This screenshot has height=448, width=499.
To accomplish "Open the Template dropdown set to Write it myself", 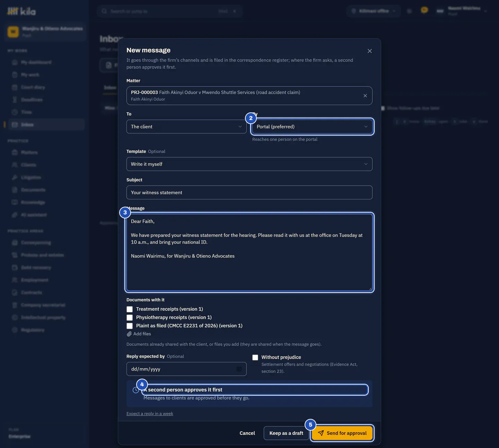I will [x=249, y=164].
